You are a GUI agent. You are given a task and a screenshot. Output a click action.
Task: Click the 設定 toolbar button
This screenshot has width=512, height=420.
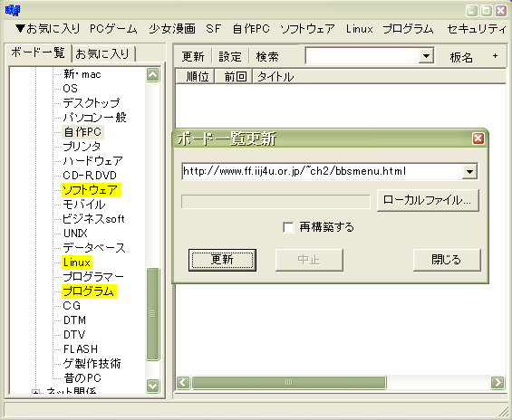[230, 57]
